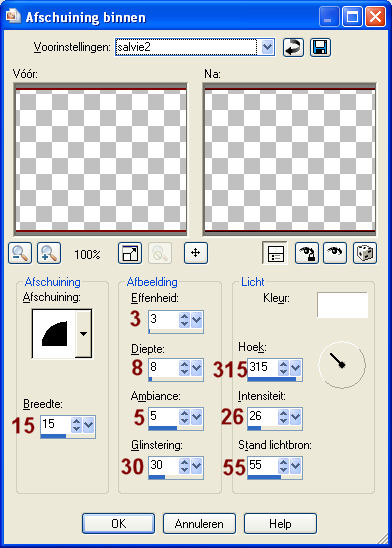Expand the Hoek value dropdown arrow
This screenshot has width=392, height=548.
(296, 368)
